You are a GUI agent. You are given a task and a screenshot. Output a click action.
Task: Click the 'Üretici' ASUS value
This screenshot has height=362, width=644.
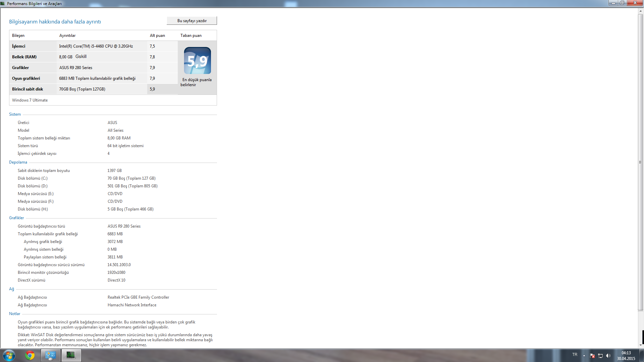point(112,123)
